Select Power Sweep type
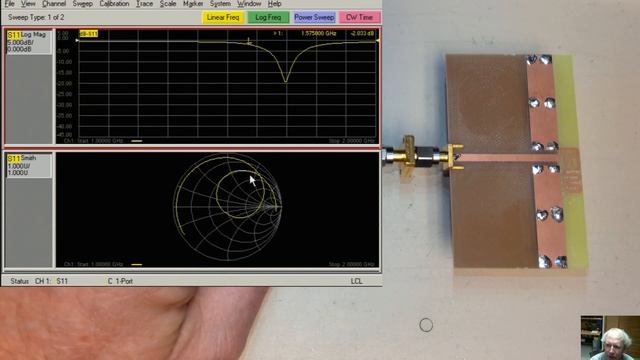The width and height of the screenshot is (640, 360). pyautogui.click(x=314, y=17)
